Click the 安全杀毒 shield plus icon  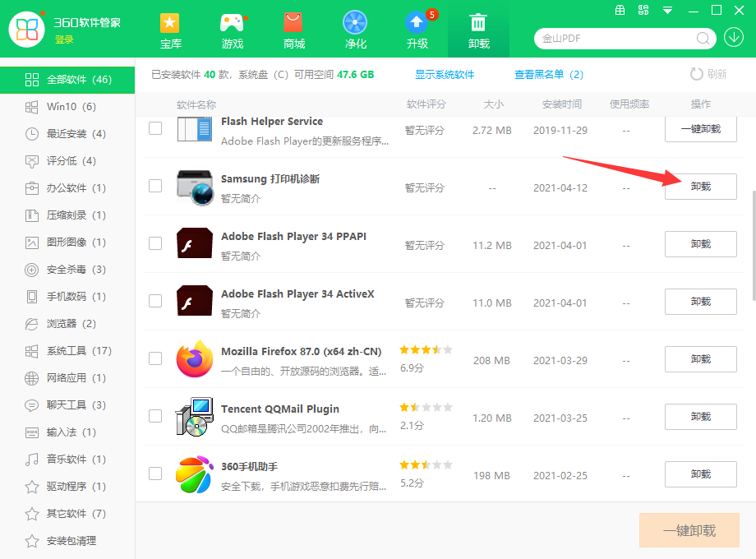(31, 270)
